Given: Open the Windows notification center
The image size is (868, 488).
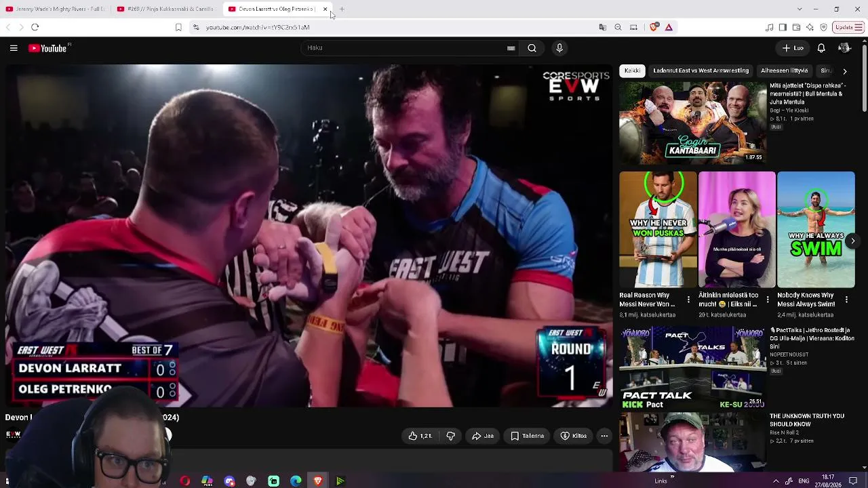Looking at the screenshot, I should (x=853, y=481).
